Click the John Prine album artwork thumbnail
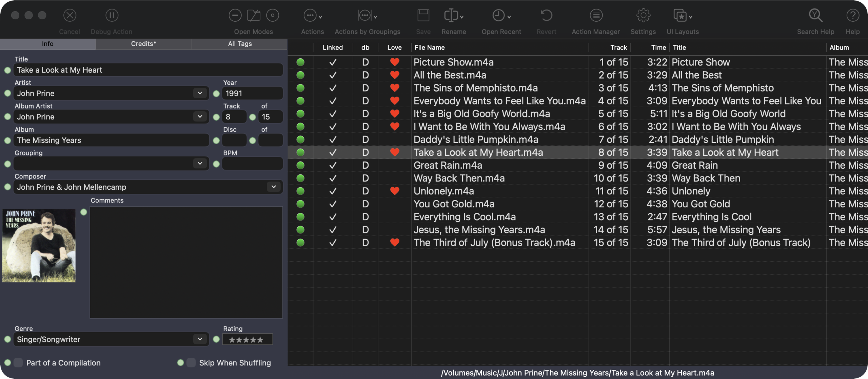Viewport: 868px width, 379px height. click(39, 246)
